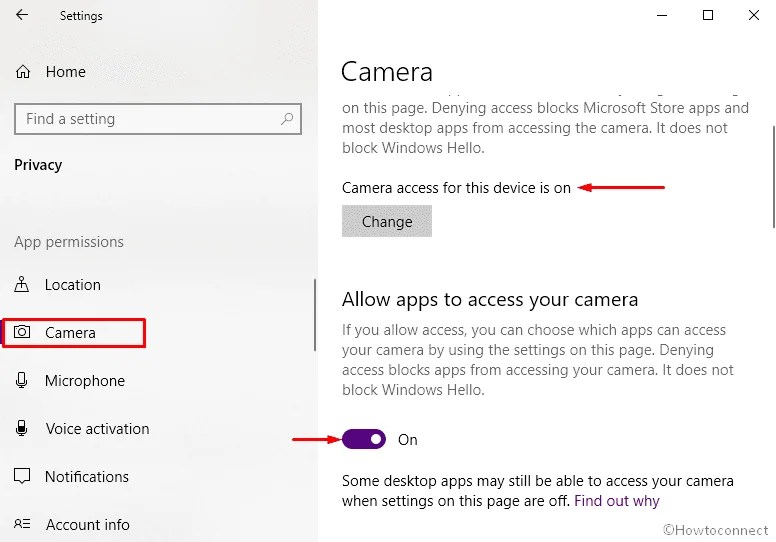Click the Privacy heading text

click(x=38, y=165)
